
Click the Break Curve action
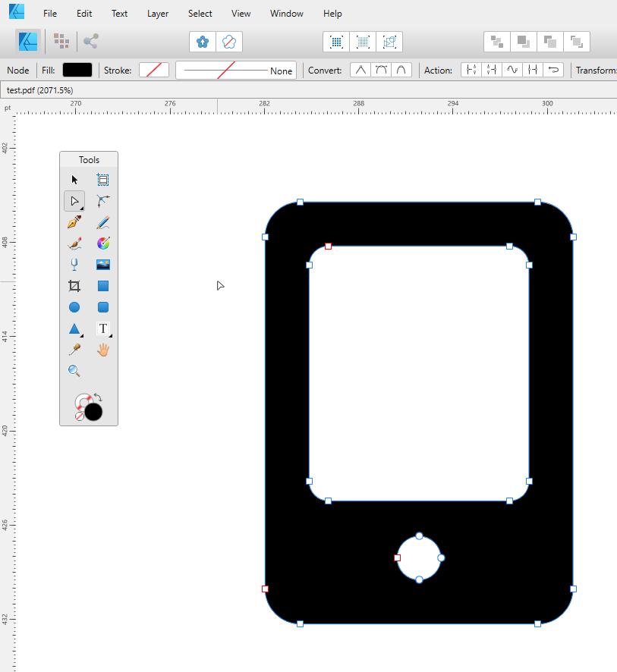click(x=471, y=70)
